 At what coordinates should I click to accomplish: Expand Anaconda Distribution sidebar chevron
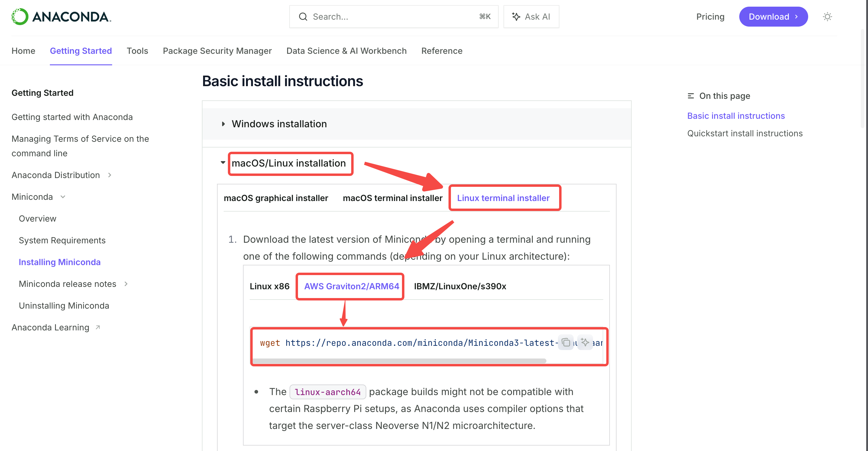click(109, 175)
